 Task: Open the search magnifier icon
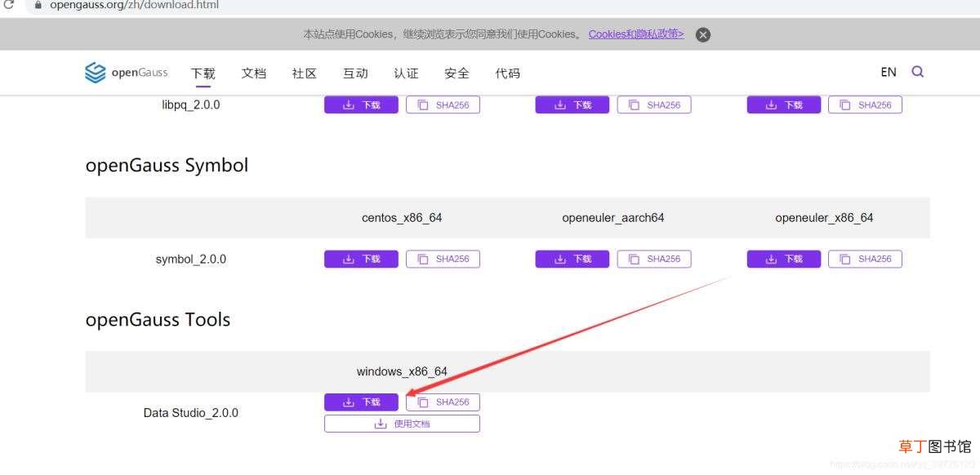pos(917,72)
